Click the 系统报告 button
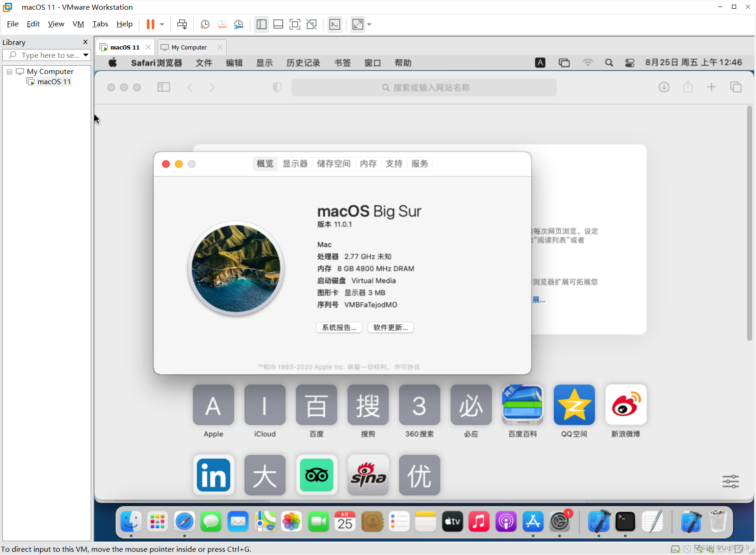The width and height of the screenshot is (756, 555). coord(339,327)
